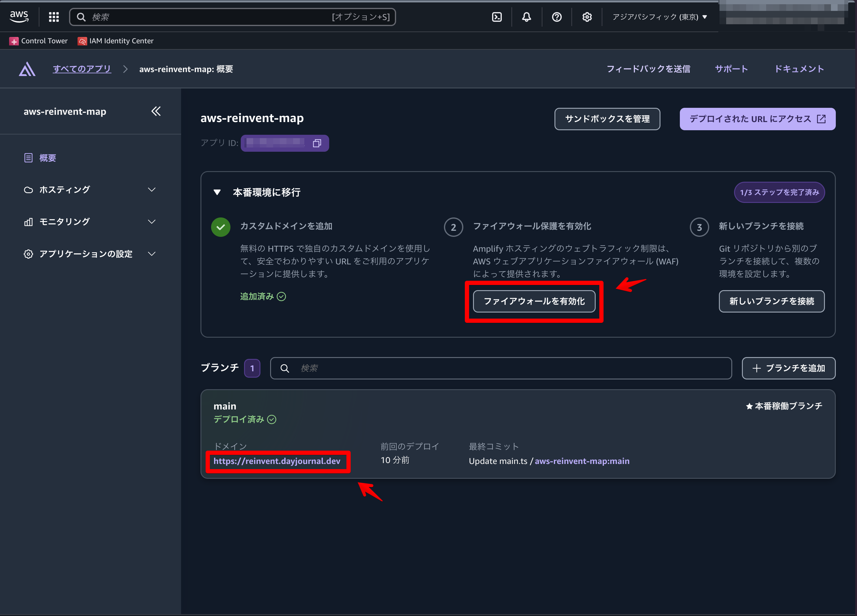Open the アジアパシフィック (東京) region dropdown
The image size is (857, 616).
pos(659,17)
